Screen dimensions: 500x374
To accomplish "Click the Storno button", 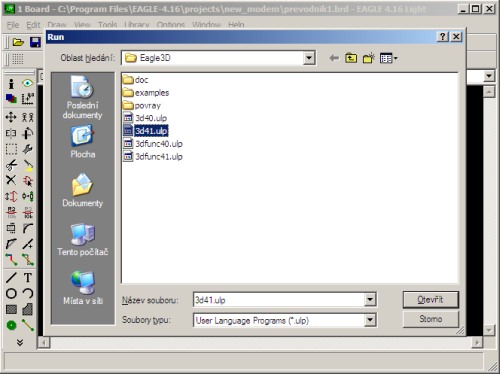I will (430, 319).
